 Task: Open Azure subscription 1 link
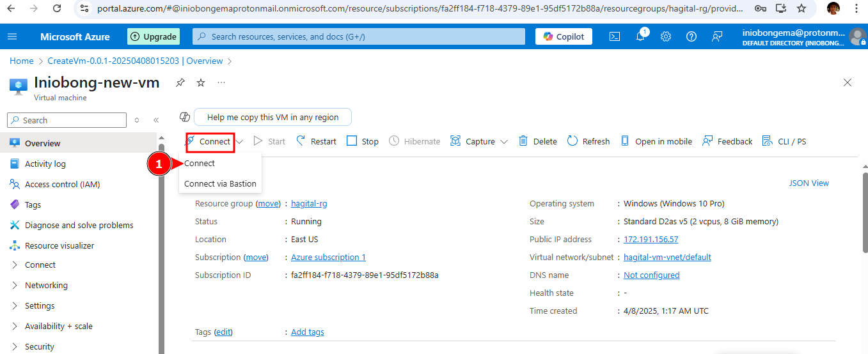click(x=328, y=257)
